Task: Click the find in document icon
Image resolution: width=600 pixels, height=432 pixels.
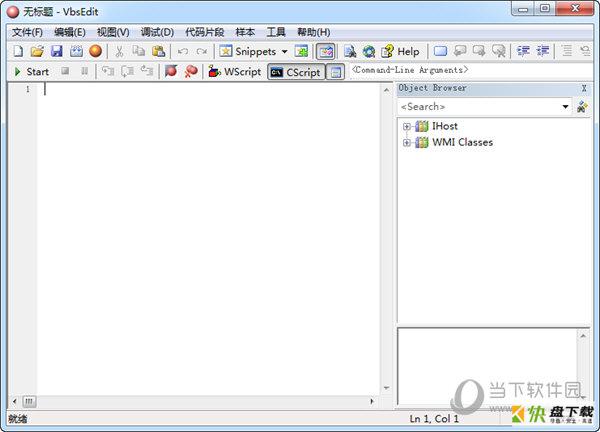Action: [x=350, y=51]
